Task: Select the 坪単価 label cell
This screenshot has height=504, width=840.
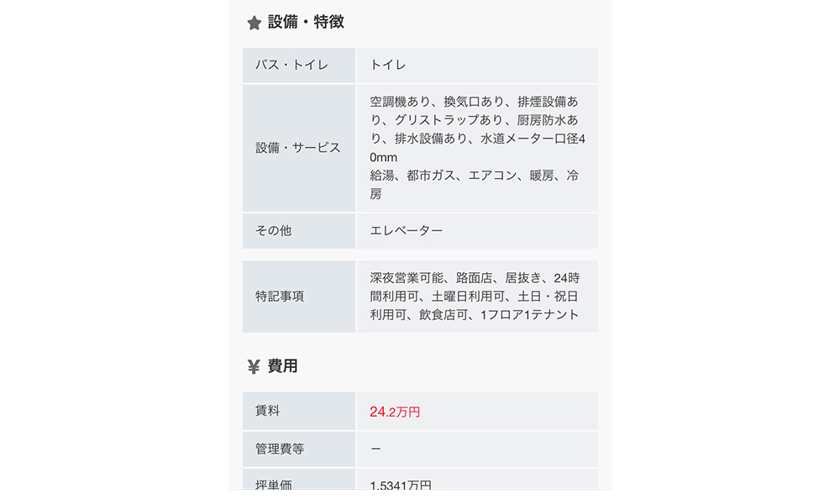Action: 299,484
